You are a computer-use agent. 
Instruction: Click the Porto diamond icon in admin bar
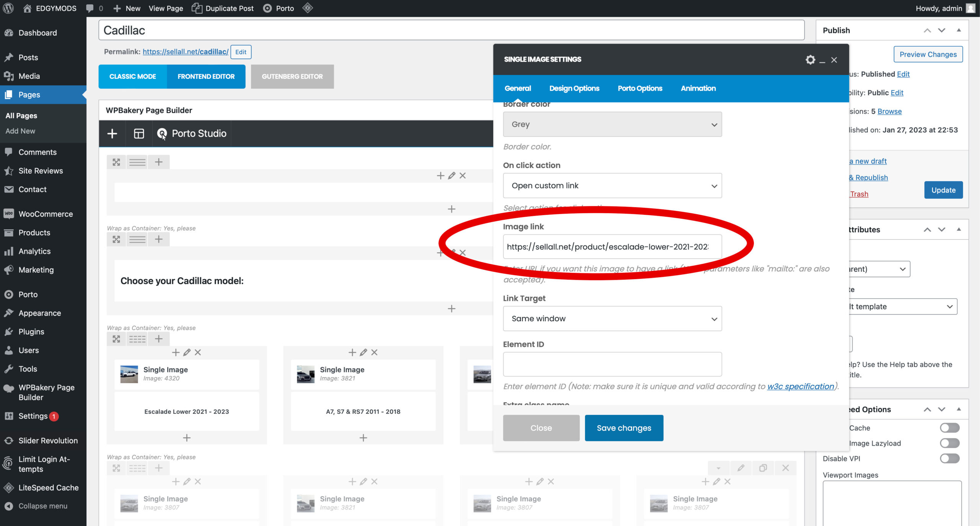coord(307,8)
